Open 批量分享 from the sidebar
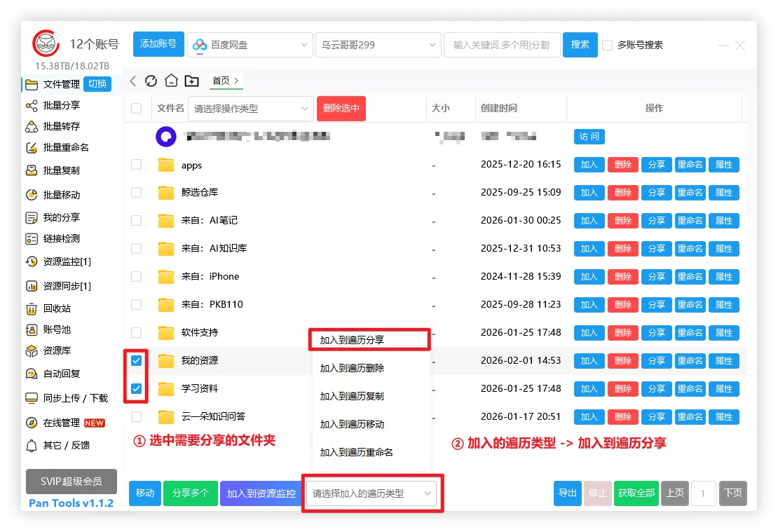The width and height of the screenshot is (778, 532). coord(61,105)
